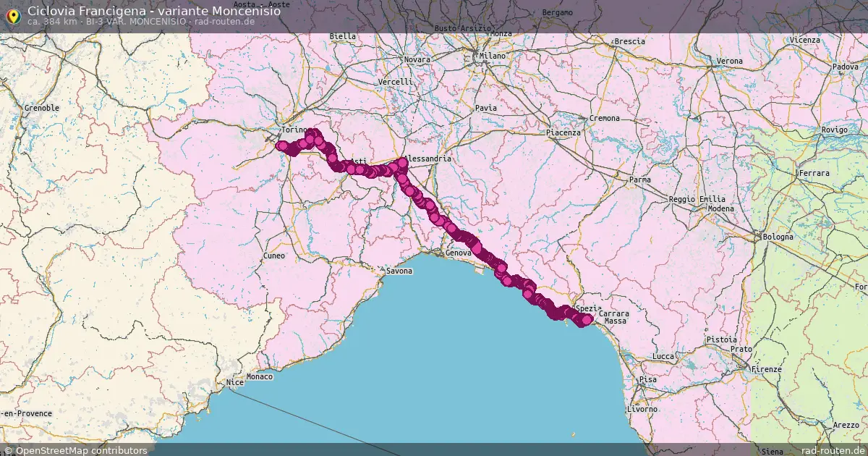
Task: Click the Vercelli city label
Action: [395, 83]
